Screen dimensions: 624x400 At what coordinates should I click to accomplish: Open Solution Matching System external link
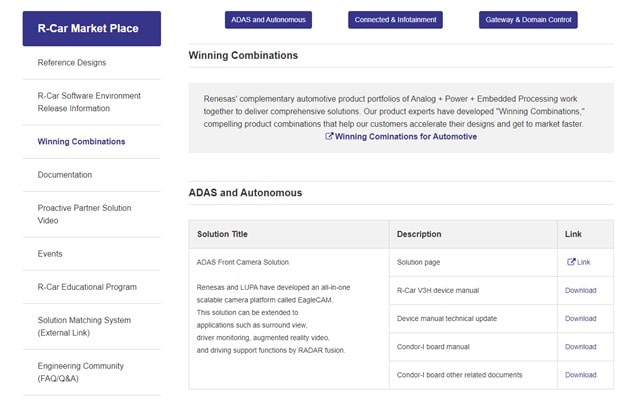(x=84, y=326)
